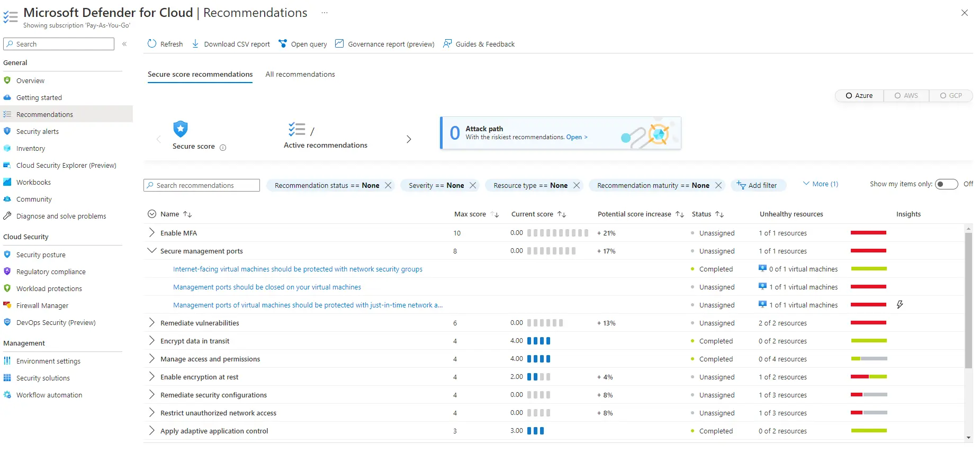The height and width of the screenshot is (453, 980).
Task: Expand Restrict unauthorized network access row
Action: 152,412
